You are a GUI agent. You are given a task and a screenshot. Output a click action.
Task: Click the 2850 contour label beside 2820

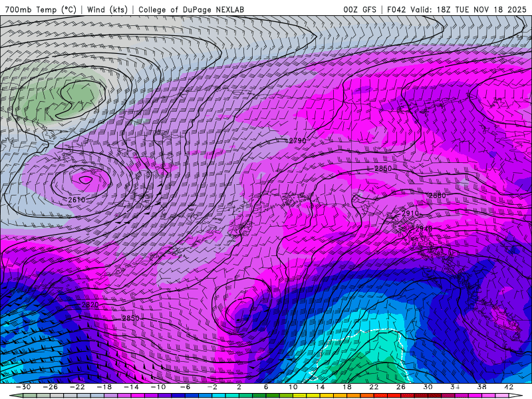tap(130, 319)
